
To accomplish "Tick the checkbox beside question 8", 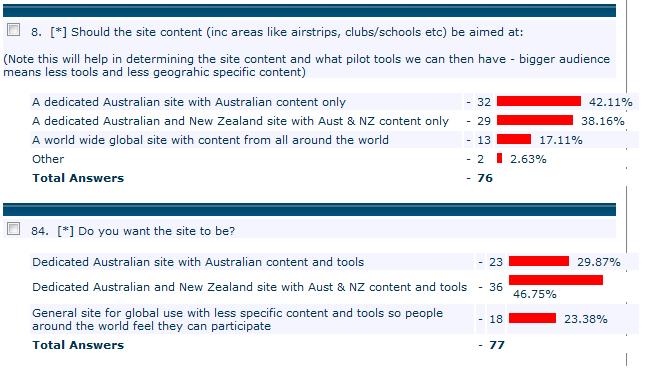I will point(13,30).
